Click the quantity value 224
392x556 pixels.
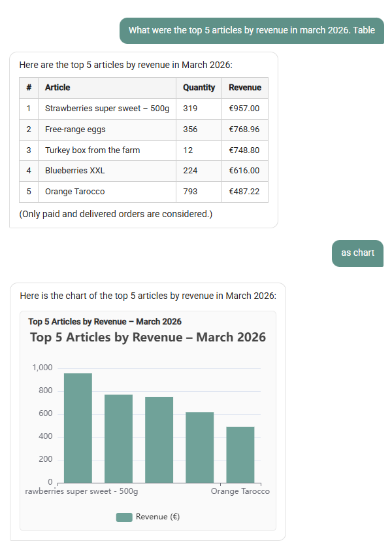tap(190, 171)
